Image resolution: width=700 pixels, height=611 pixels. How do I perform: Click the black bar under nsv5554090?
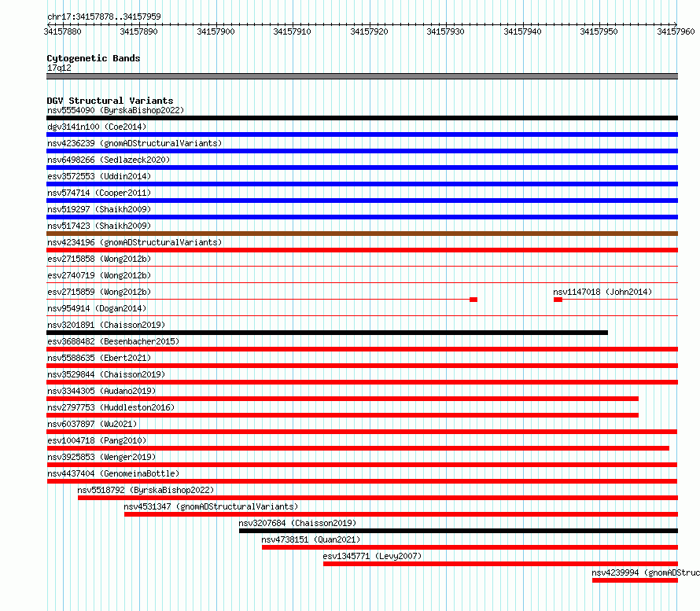point(362,118)
